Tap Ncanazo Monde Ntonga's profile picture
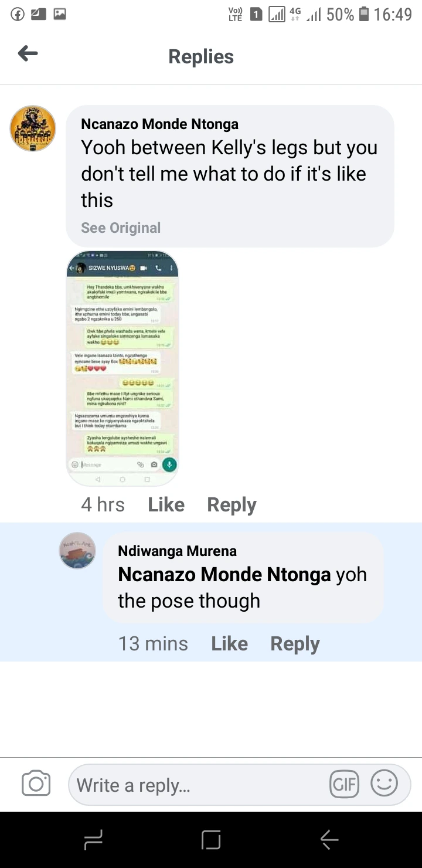The image size is (422, 868). click(x=33, y=128)
